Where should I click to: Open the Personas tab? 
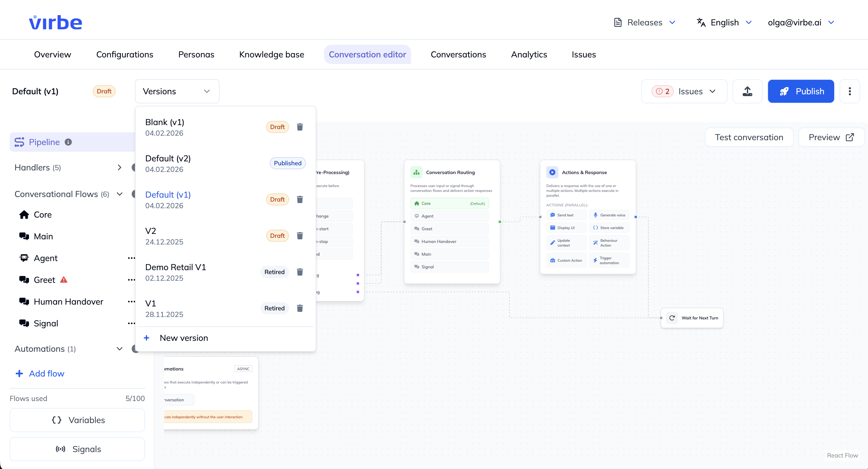tap(196, 55)
